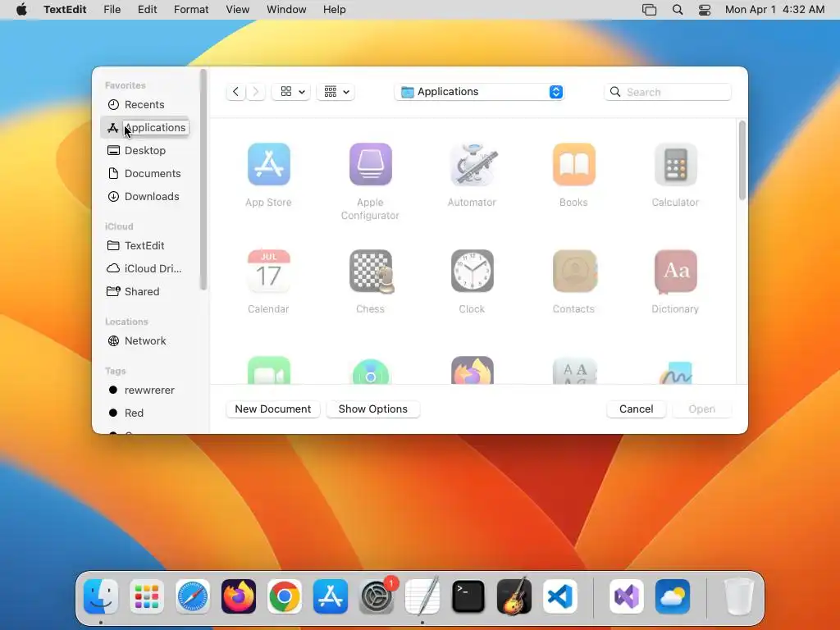
Task: Select the Books application icon
Action: 573,164
